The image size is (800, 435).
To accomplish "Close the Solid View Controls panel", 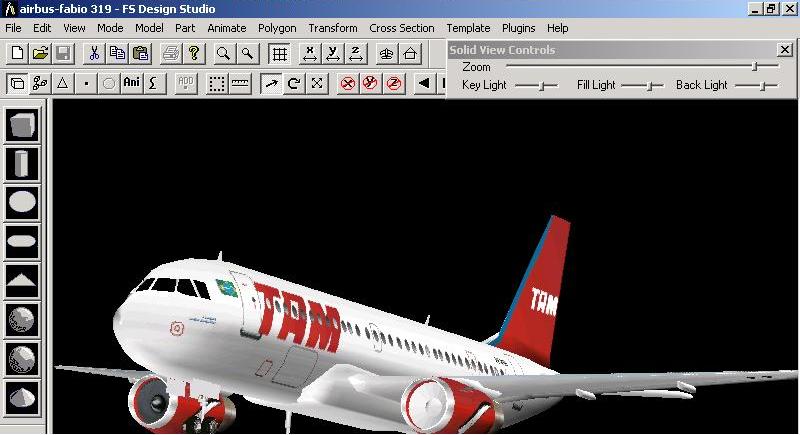I will point(785,49).
